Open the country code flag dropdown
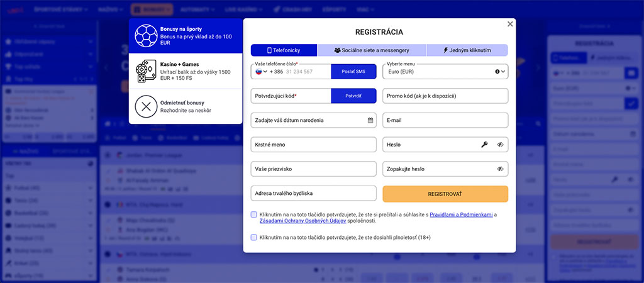Viewport: 644px width, 283px height. [x=261, y=72]
